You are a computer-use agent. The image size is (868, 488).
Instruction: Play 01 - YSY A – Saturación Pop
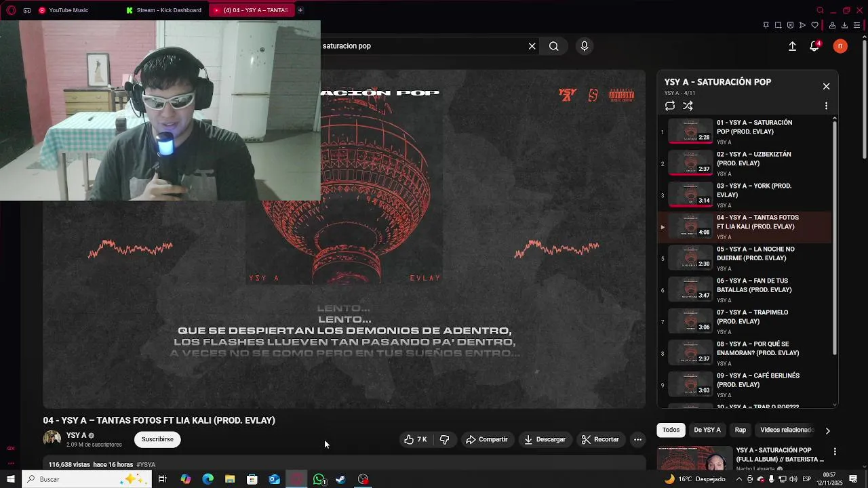click(x=745, y=131)
